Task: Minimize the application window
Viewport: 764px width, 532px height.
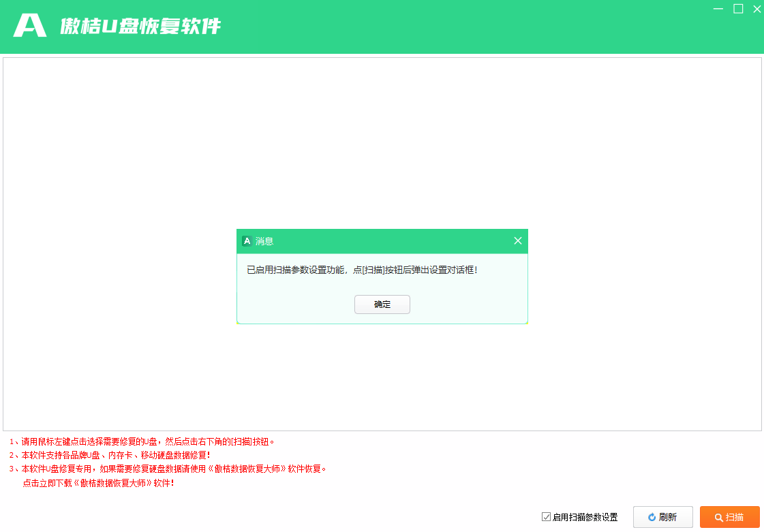Action: pyautogui.click(x=718, y=9)
